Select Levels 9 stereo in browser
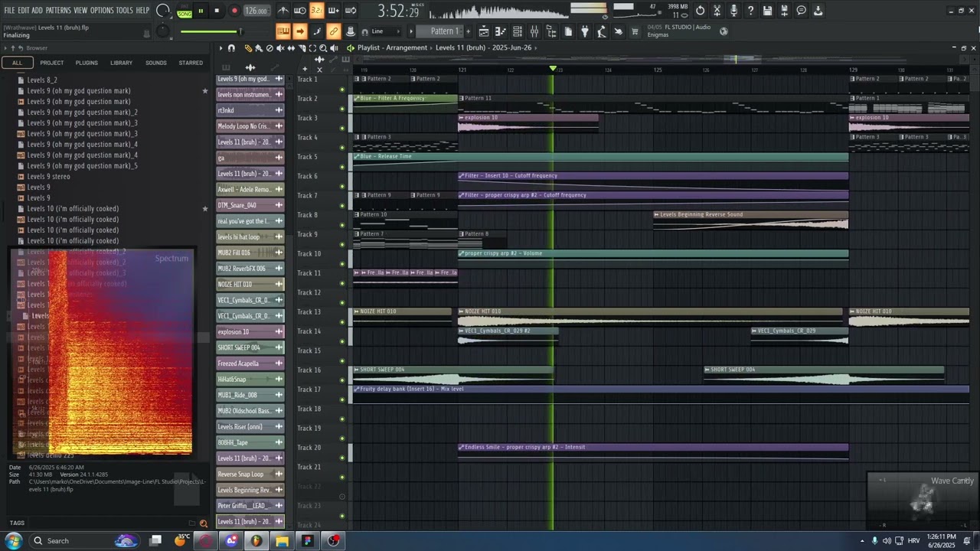 coord(48,177)
